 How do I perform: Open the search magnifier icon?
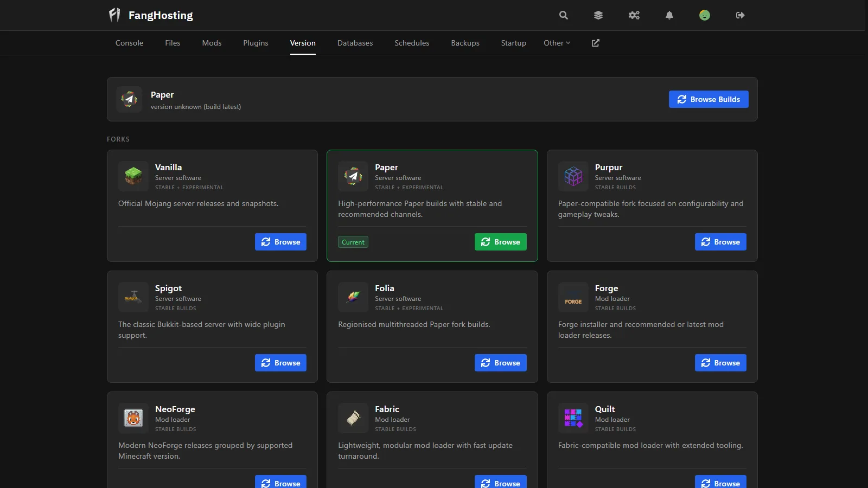[x=564, y=15]
